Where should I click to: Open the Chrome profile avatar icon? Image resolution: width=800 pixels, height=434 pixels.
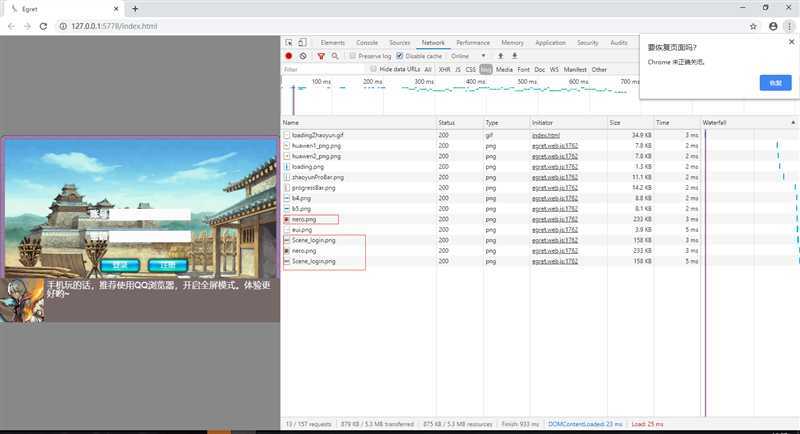tap(773, 27)
